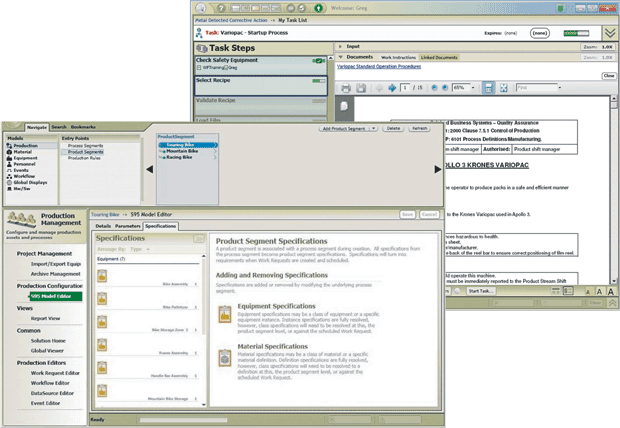620x428 pixels.
Task: Click the Handle Bar Assembly clipboard icon
Action: [x=102, y=367]
